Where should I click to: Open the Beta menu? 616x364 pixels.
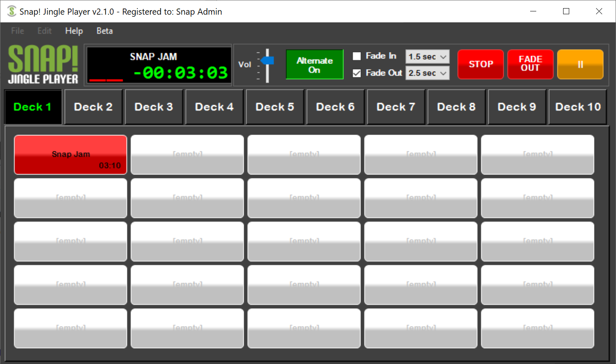pos(105,31)
